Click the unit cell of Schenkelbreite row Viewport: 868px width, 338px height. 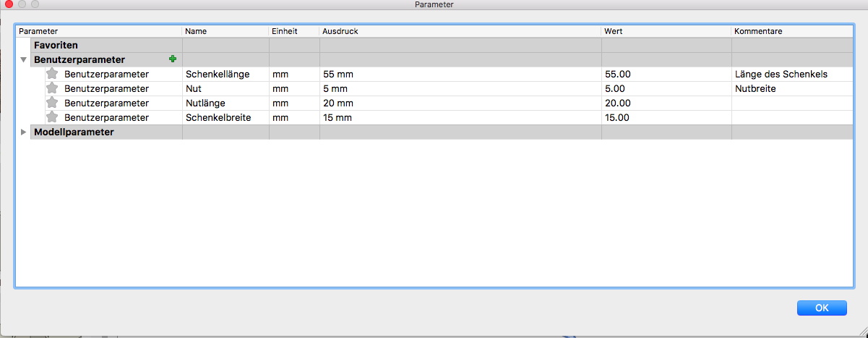294,117
